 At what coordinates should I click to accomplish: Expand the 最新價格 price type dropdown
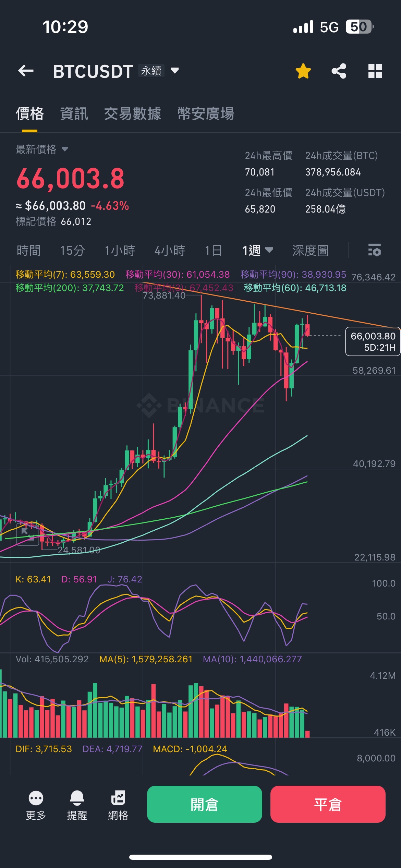click(65, 149)
